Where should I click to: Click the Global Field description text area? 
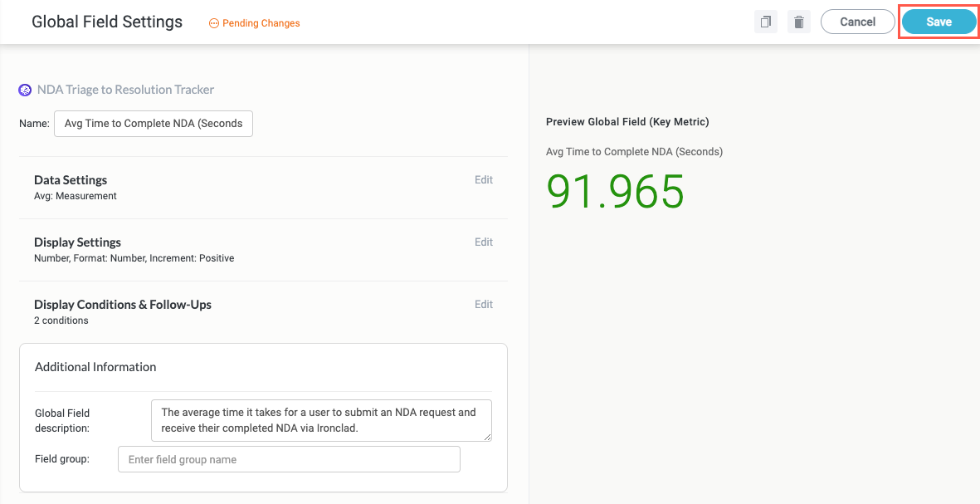tap(320, 420)
